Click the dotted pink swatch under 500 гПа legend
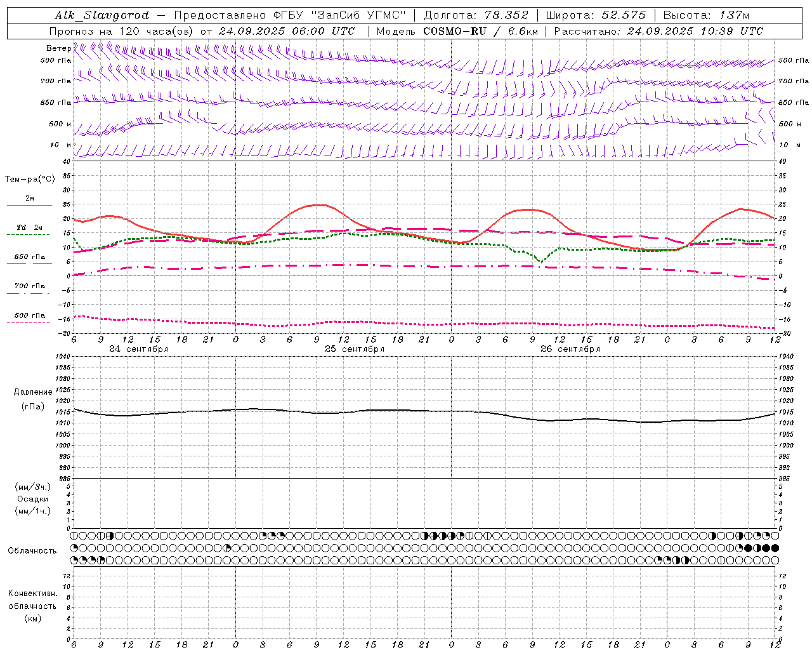Image resolution: width=812 pixels, height=650 pixels. (28, 323)
